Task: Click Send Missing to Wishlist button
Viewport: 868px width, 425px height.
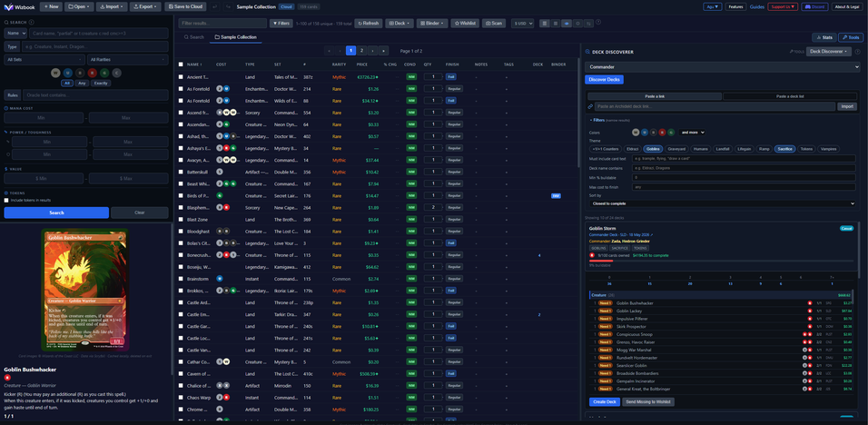Action: [648, 401]
